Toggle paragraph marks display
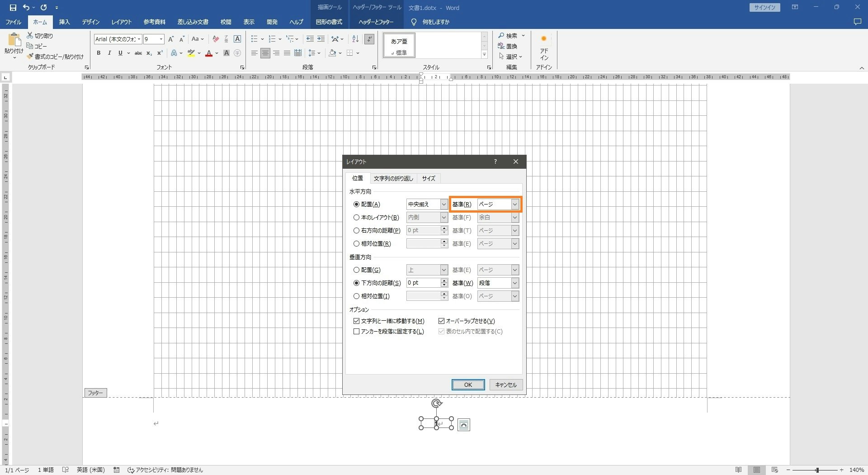868x475 pixels. point(369,39)
